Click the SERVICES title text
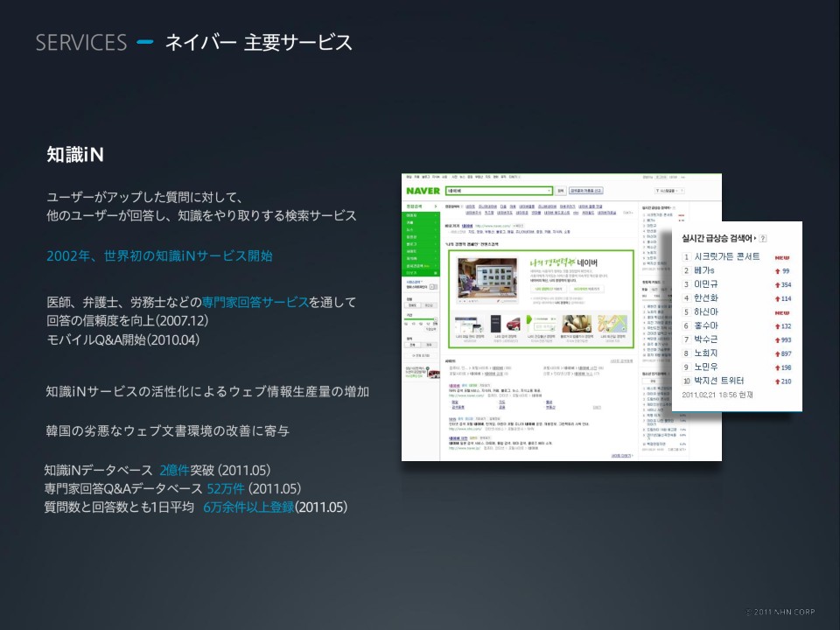Viewport: 840px width, 630px height. tap(81, 42)
